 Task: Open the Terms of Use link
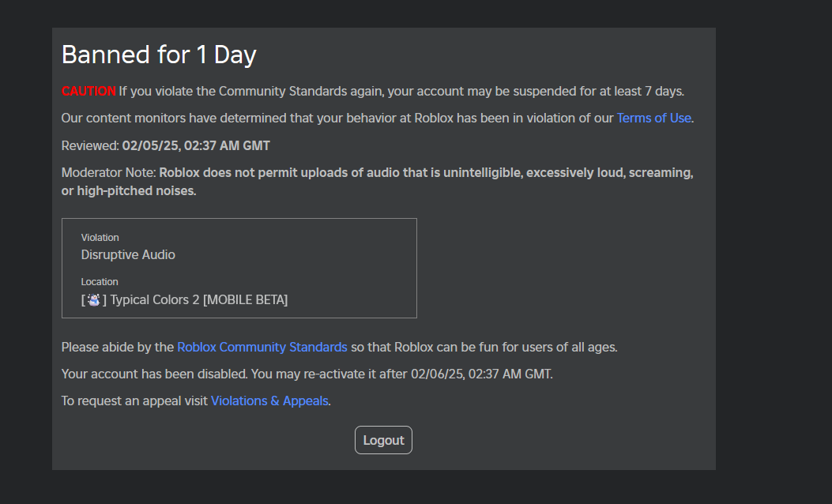653,118
